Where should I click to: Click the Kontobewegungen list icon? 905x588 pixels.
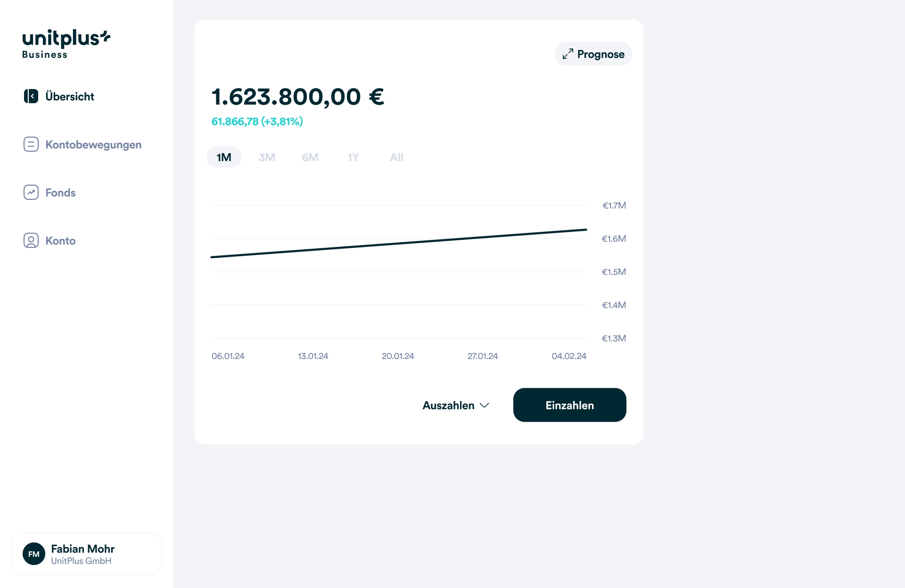31,144
